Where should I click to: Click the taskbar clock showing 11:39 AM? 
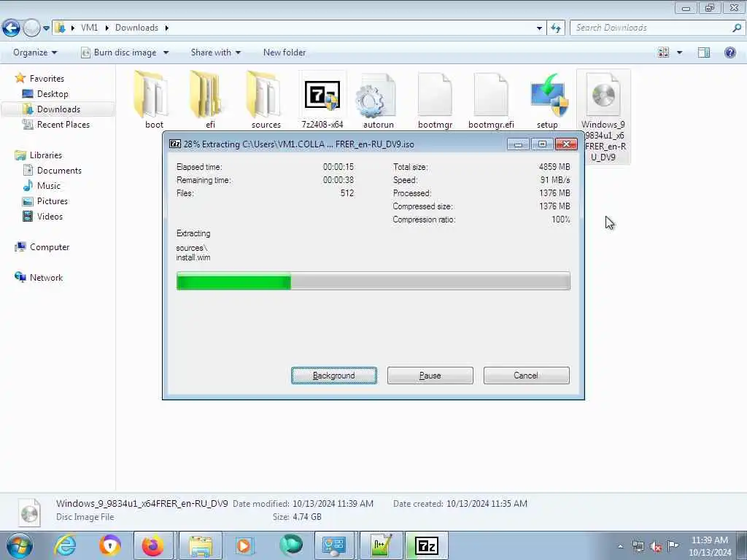(709, 546)
